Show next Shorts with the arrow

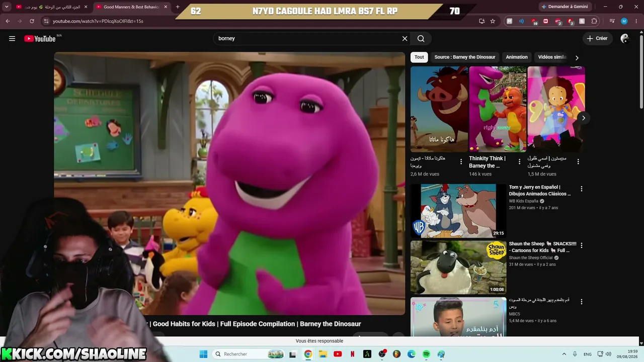pos(583,118)
